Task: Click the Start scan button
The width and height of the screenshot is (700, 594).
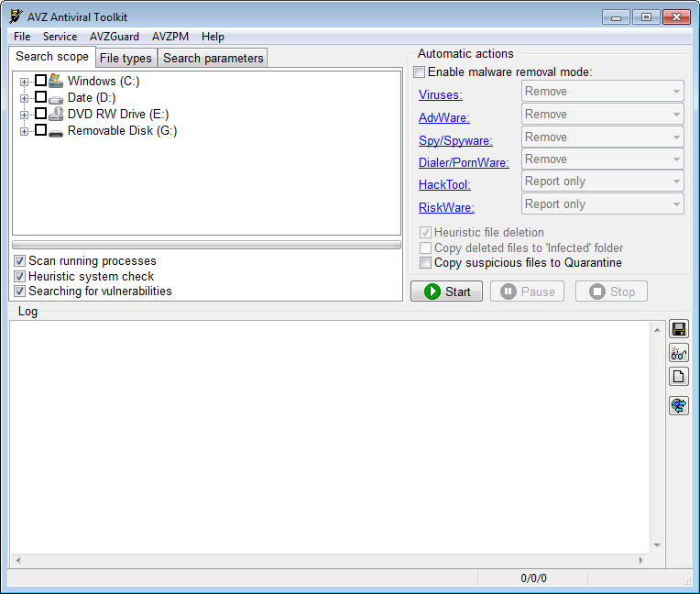Action: (446, 291)
